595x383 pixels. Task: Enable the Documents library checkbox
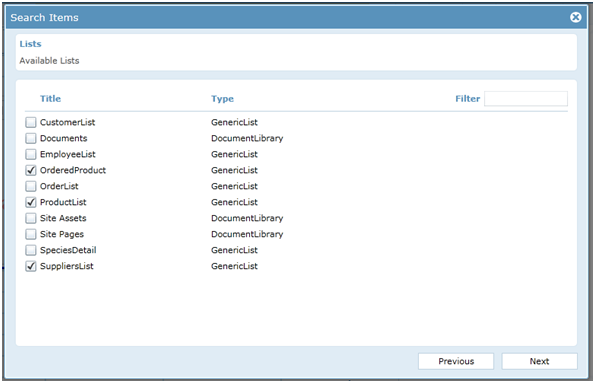click(x=31, y=138)
